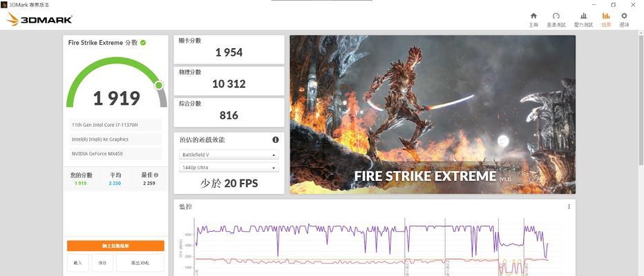Click the combined score 816 card
The width and height of the screenshot is (644, 276).
[229, 112]
